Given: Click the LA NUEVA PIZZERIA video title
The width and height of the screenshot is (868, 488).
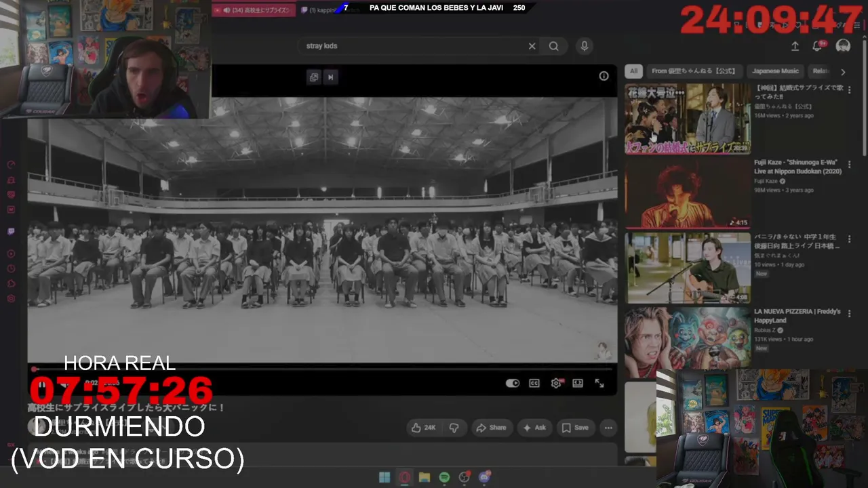Looking at the screenshot, I should point(797,316).
